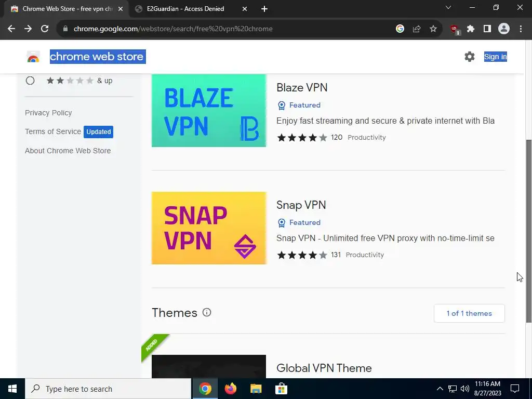This screenshot has height=399, width=532.
Task: Close the E2Guardian tab
Action: coord(245,9)
